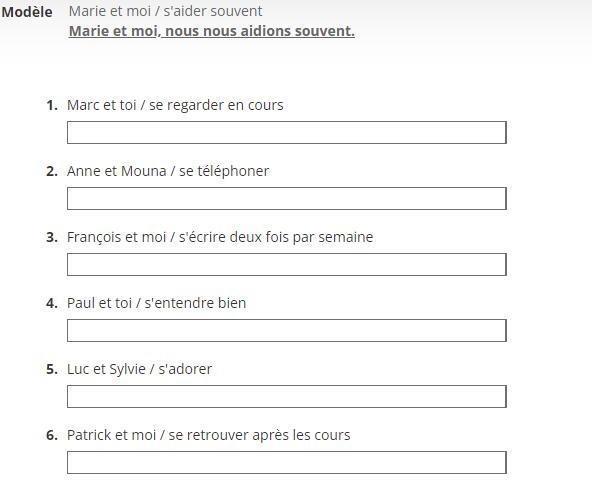Click prompt text Marie et moi / s'aider souvent
Screen dimensions: 592x496
[x=165, y=11]
